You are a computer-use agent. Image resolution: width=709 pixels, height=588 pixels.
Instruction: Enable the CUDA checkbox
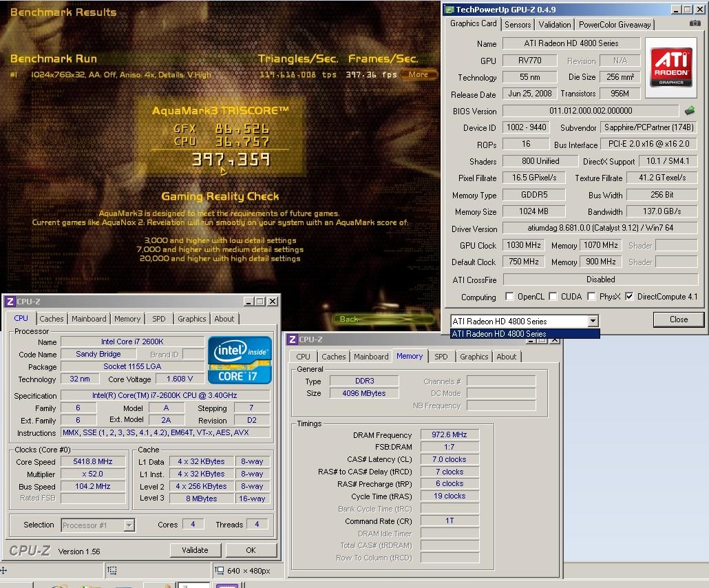pos(553,296)
